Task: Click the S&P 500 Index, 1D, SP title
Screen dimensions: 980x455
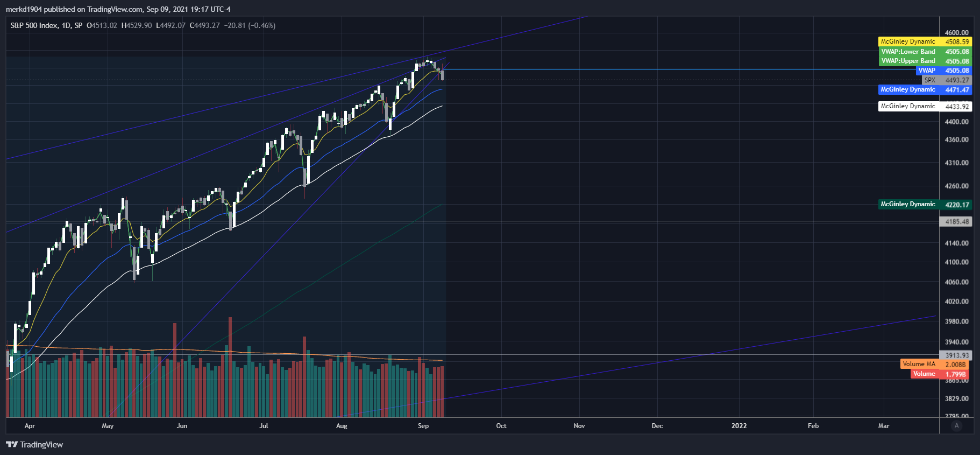Action: click(46, 25)
